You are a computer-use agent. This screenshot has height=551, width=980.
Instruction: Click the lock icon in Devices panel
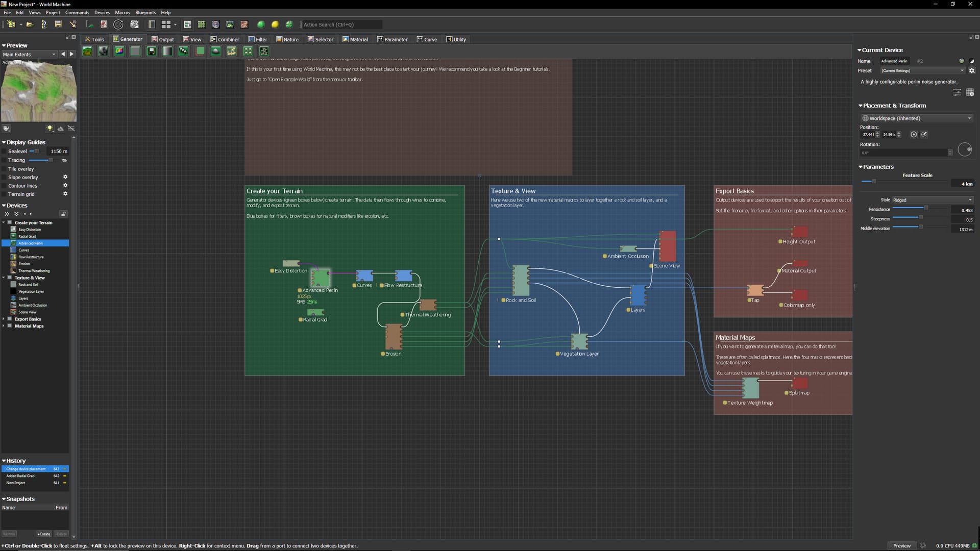63,214
